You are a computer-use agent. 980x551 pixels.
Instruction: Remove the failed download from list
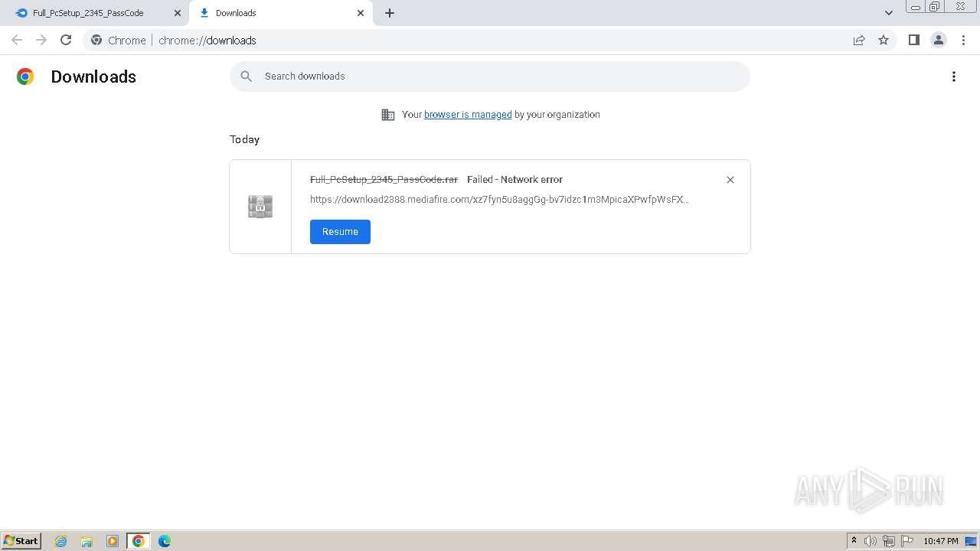click(730, 180)
